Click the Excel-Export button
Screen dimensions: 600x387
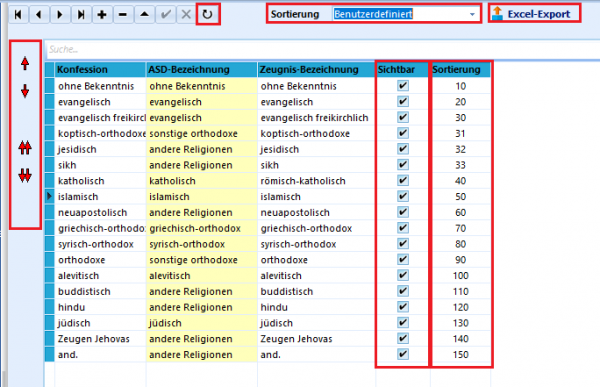coord(535,14)
